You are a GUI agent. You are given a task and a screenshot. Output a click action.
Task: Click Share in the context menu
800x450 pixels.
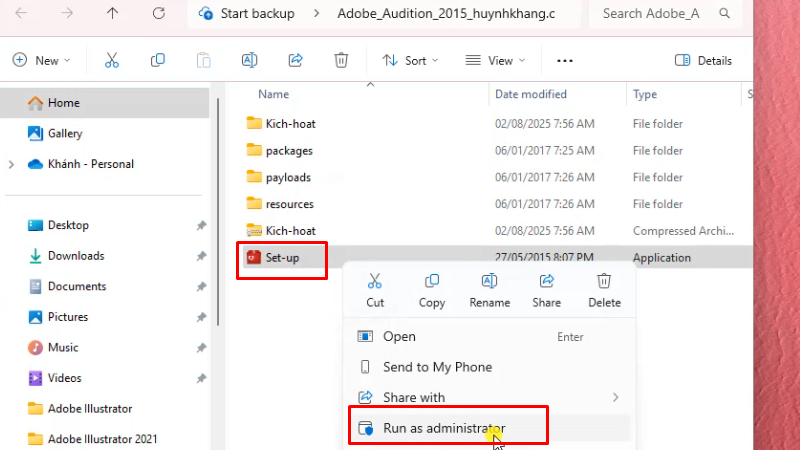point(546,290)
